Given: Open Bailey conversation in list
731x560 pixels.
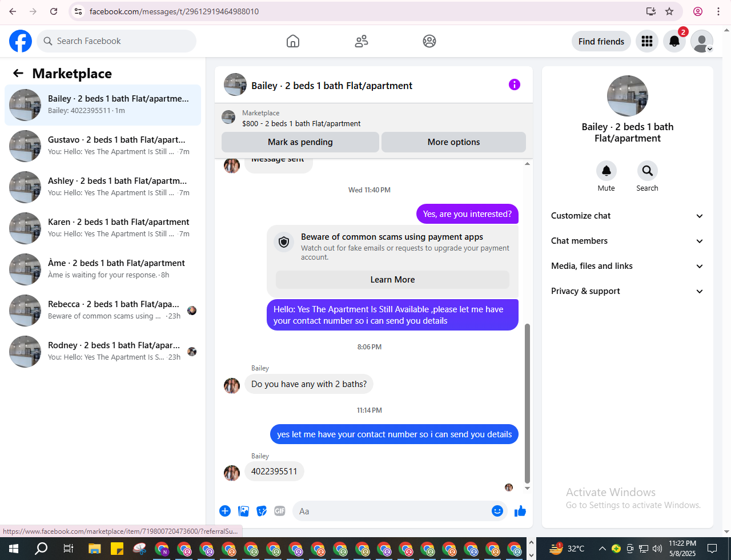Looking at the screenshot, I should (x=103, y=105).
